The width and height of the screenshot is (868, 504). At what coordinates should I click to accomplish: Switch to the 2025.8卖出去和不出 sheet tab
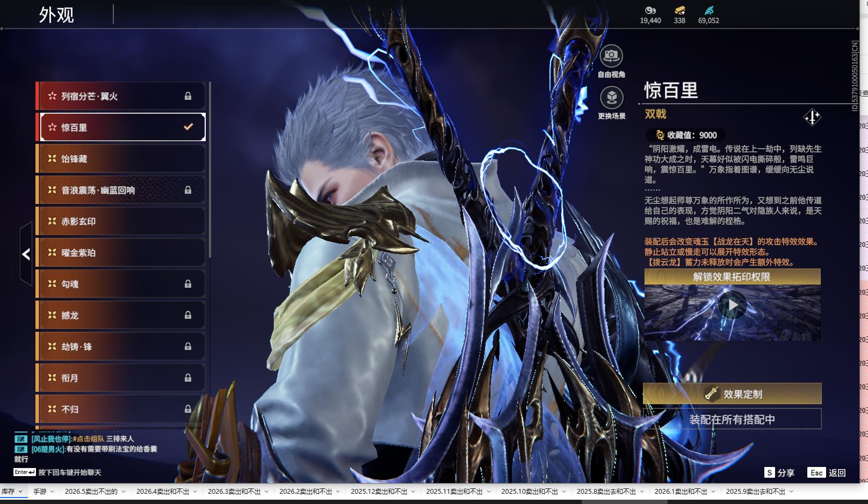pos(606,492)
